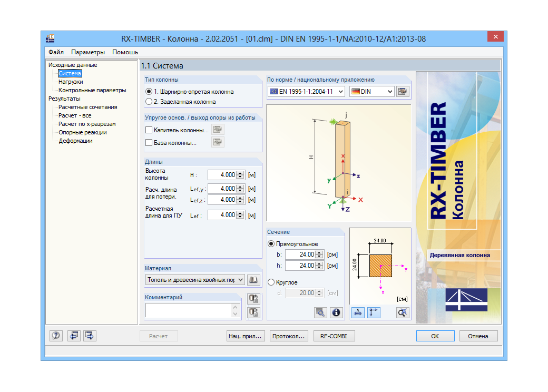The height and width of the screenshot is (392, 548).
Task: Open national annex settings icon next to DIN dropdown
Action: tap(403, 91)
